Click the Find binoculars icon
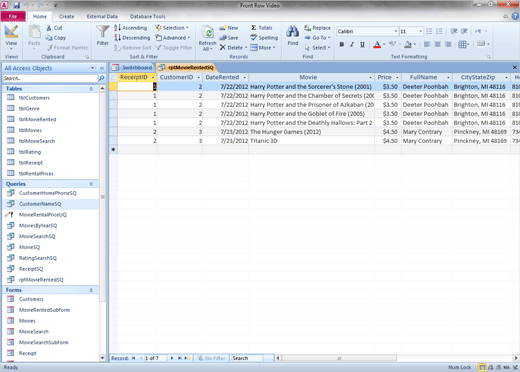The image size is (520, 372). pyautogui.click(x=293, y=32)
